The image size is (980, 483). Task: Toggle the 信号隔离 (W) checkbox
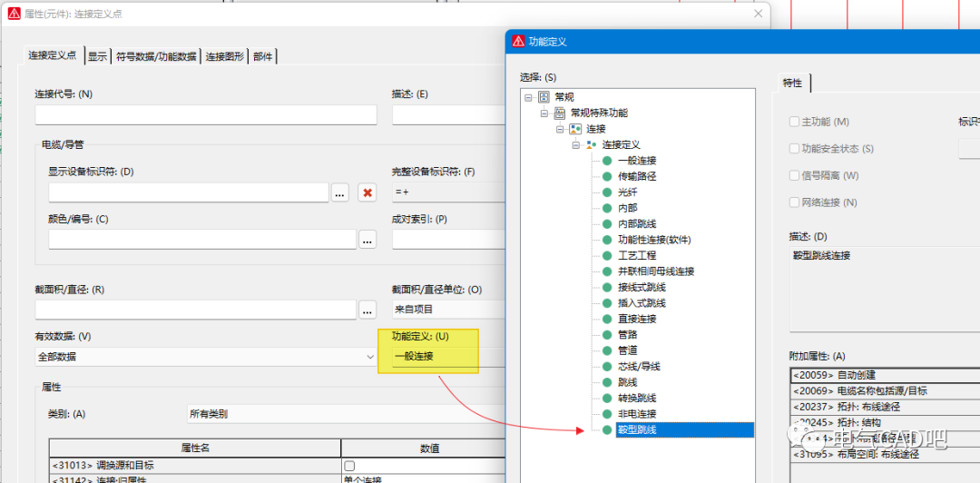[794, 176]
